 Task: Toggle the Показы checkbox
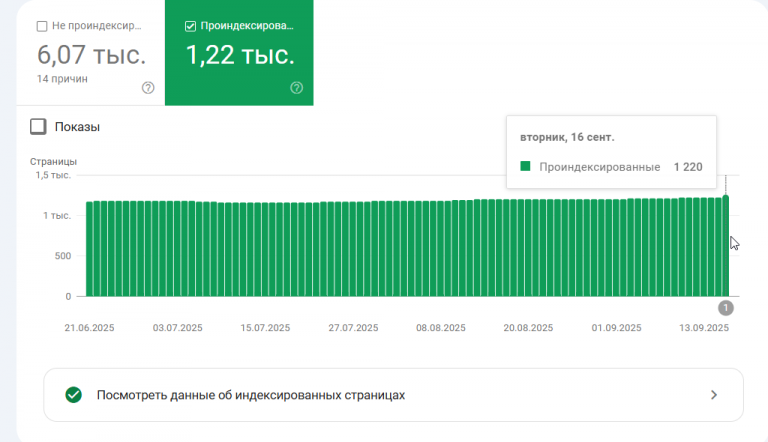[x=38, y=126]
